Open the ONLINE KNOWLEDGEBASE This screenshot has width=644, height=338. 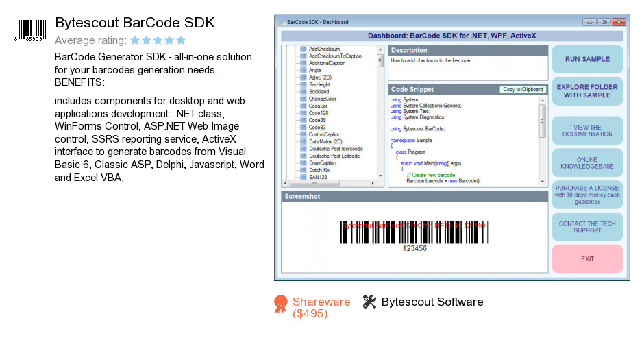tap(587, 163)
